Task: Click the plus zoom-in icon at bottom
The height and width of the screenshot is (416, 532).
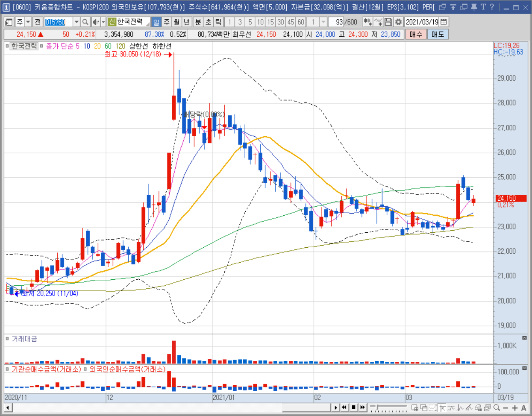Action: (x=514, y=408)
